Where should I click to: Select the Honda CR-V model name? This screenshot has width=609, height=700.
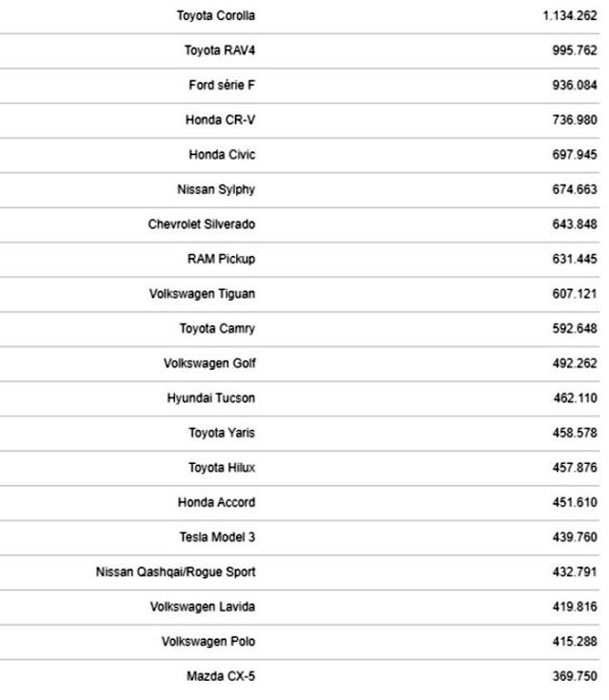pos(220,120)
